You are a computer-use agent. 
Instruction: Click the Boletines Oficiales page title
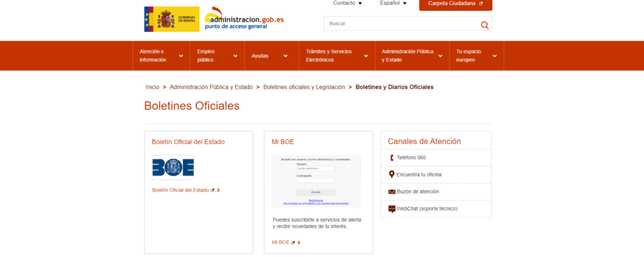[x=192, y=106]
